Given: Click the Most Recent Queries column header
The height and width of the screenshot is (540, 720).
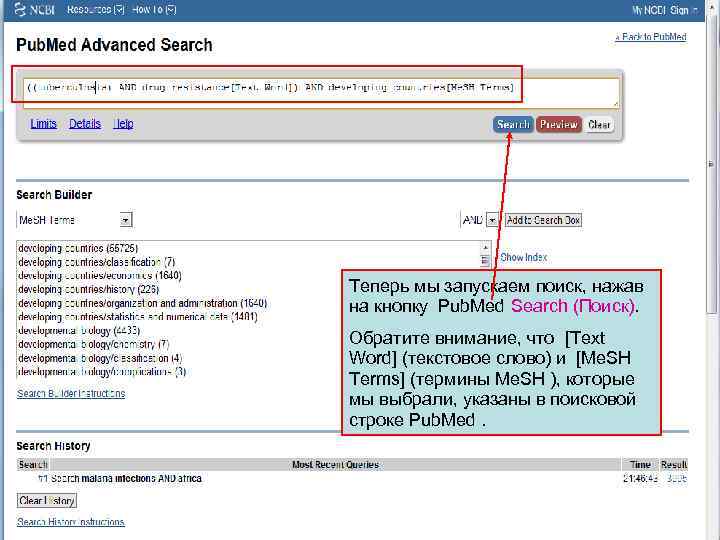Looking at the screenshot, I should click(x=336, y=465).
